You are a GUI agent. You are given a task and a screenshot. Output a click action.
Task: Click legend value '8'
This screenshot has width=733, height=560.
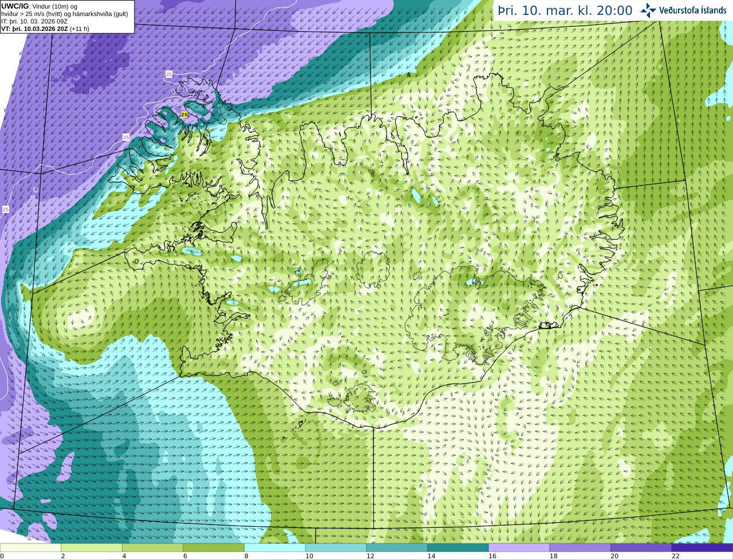pos(246,556)
